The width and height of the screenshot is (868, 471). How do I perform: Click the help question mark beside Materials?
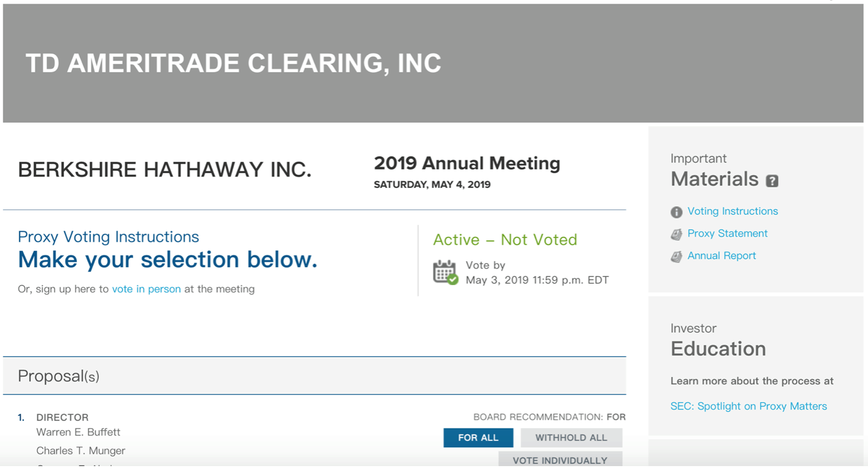coord(772,181)
